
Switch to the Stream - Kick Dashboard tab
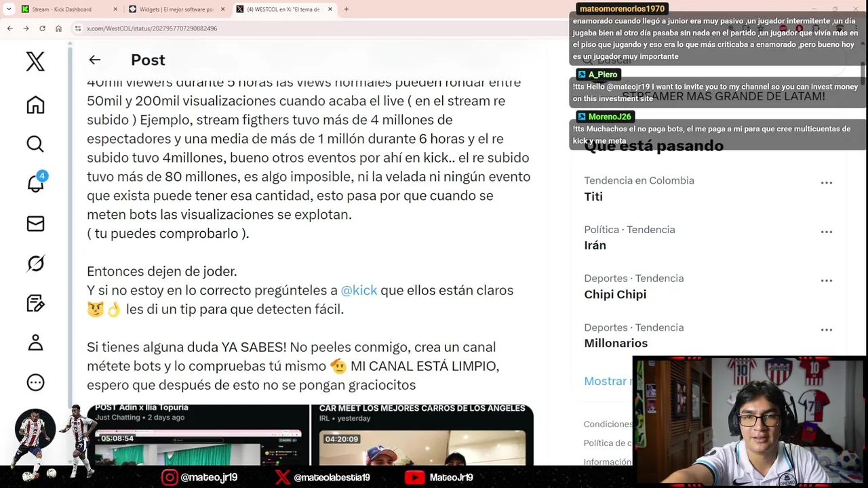61,9
